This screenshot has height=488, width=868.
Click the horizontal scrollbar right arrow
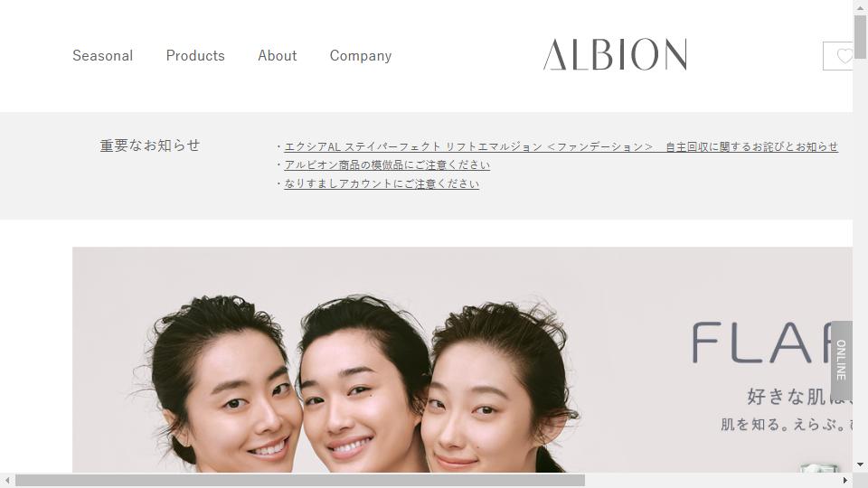tap(845, 480)
